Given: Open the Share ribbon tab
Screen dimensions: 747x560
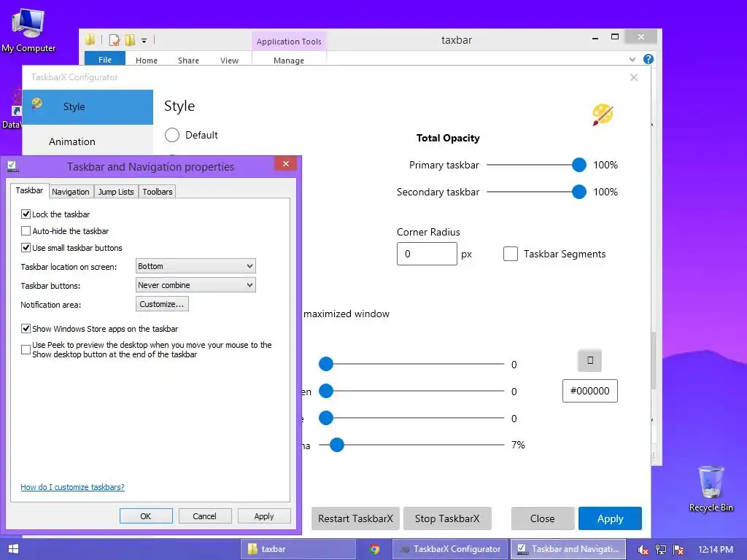Looking at the screenshot, I should point(188,61).
